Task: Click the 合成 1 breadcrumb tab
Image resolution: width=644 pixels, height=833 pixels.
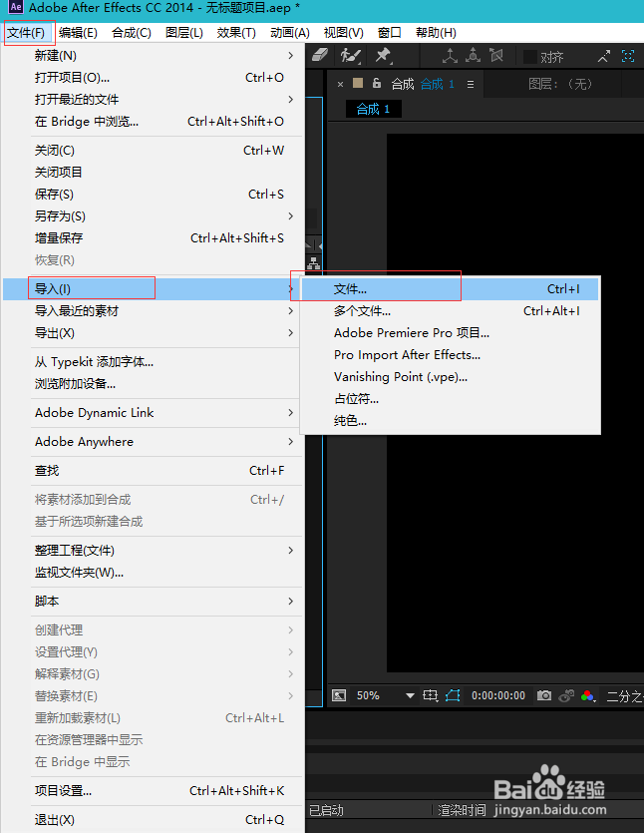Action: pos(373,109)
